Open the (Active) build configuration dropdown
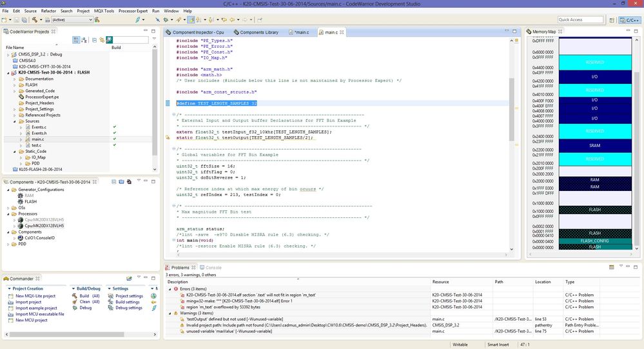This screenshot has width=644, height=349. pos(72,20)
